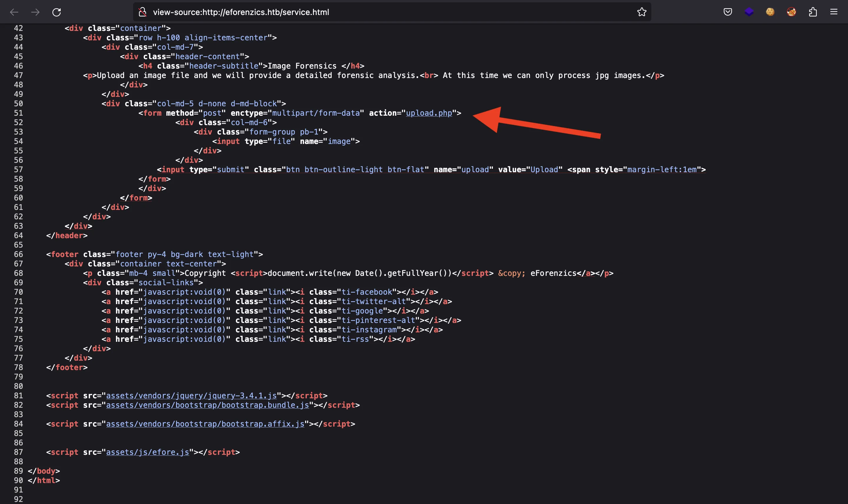Viewport: 848px width, 504px height.
Task: Bookmark this page with the star icon
Action: pos(642,12)
